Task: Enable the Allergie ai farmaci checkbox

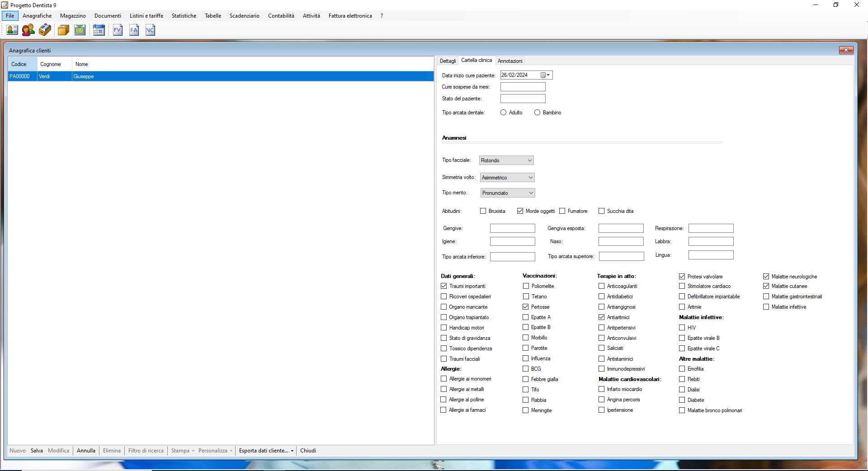Action: [443, 410]
